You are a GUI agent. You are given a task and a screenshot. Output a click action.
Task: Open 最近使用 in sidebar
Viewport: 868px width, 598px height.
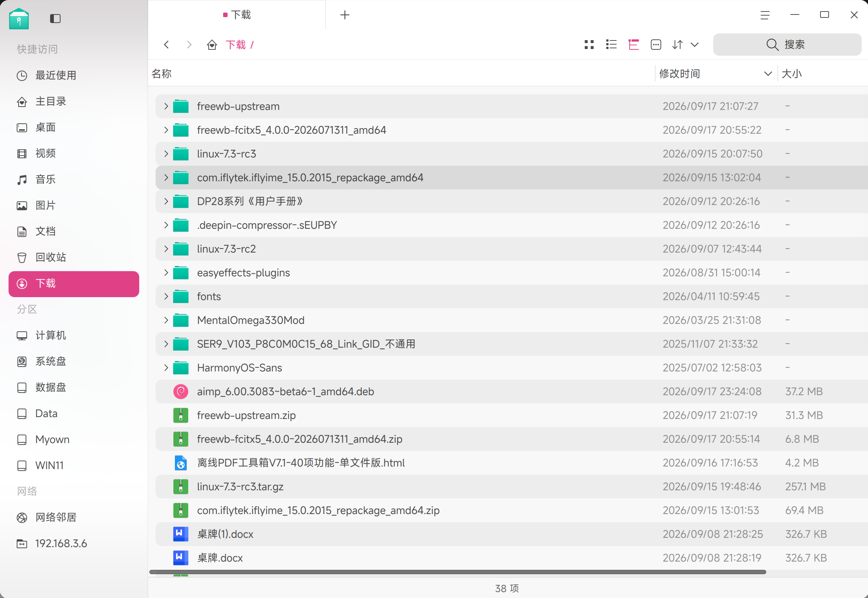74,75
